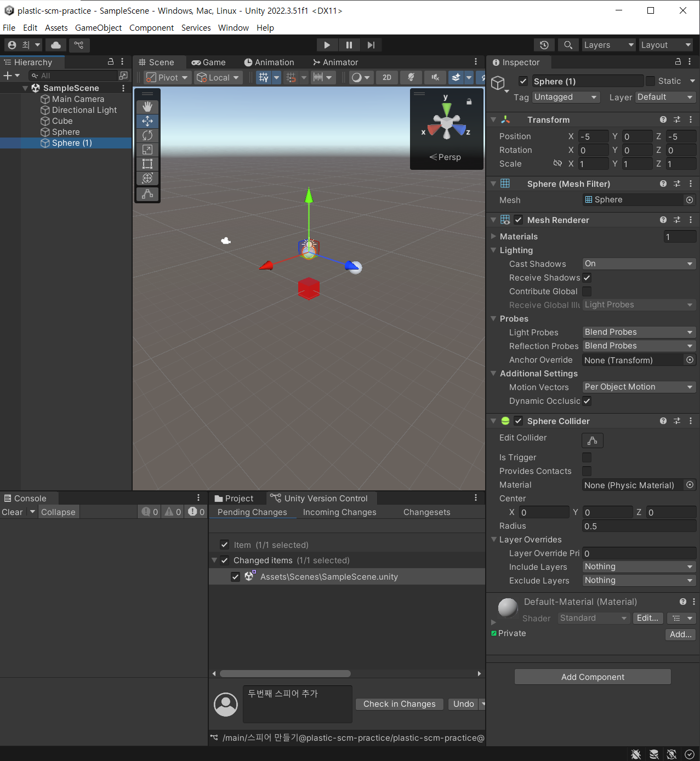
Task: Select the Scale tool
Action: click(x=147, y=150)
